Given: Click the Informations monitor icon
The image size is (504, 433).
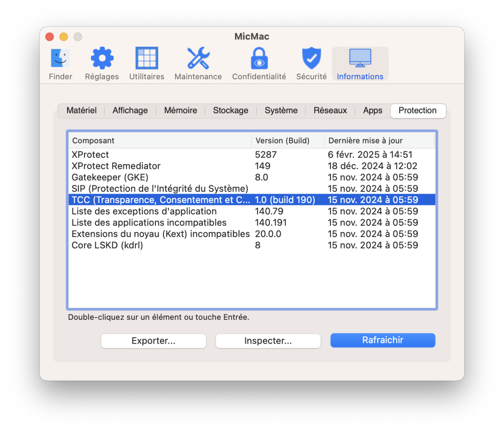Looking at the screenshot, I should [x=360, y=59].
